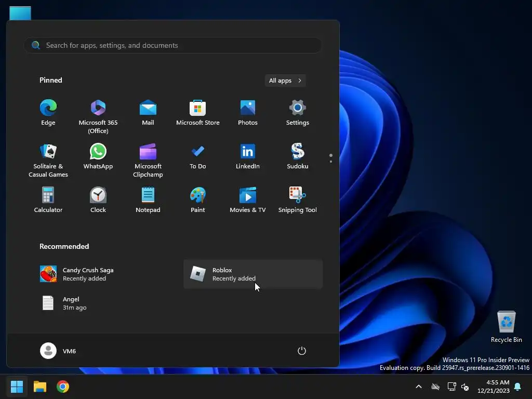Launch Notepad

pos(148,200)
